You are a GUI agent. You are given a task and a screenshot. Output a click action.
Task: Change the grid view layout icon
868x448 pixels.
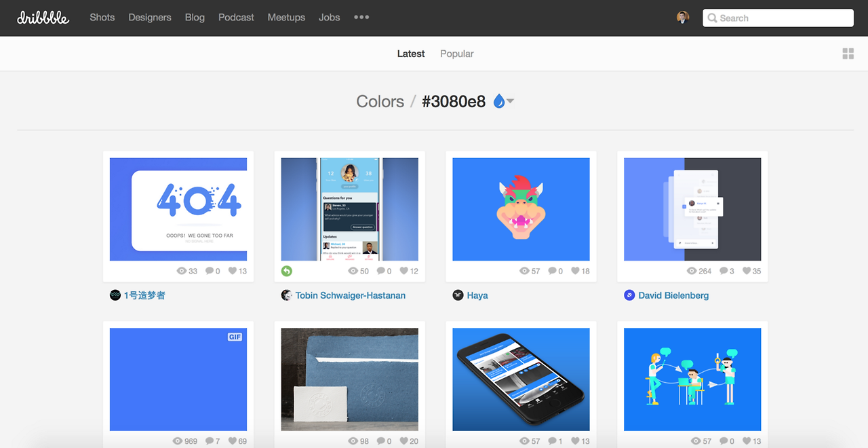tap(848, 54)
